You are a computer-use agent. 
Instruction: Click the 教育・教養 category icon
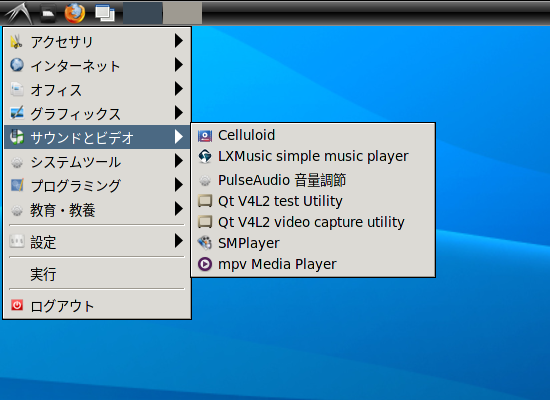[x=17, y=210]
